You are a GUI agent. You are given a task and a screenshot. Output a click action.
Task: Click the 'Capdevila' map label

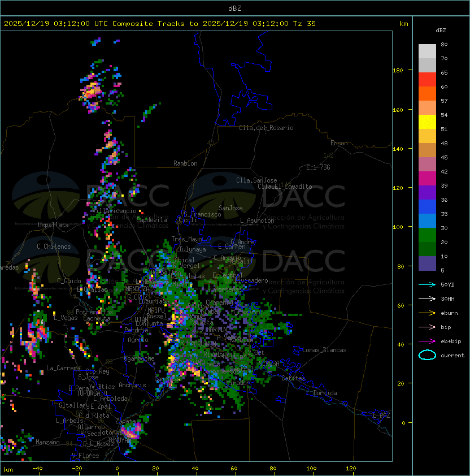(151, 219)
